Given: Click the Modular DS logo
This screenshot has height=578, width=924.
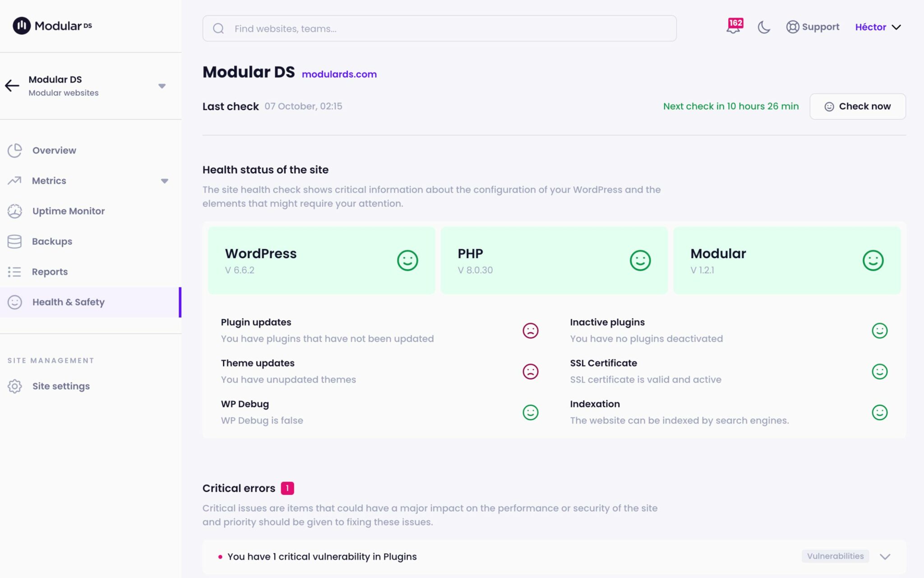Looking at the screenshot, I should pos(52,26).
